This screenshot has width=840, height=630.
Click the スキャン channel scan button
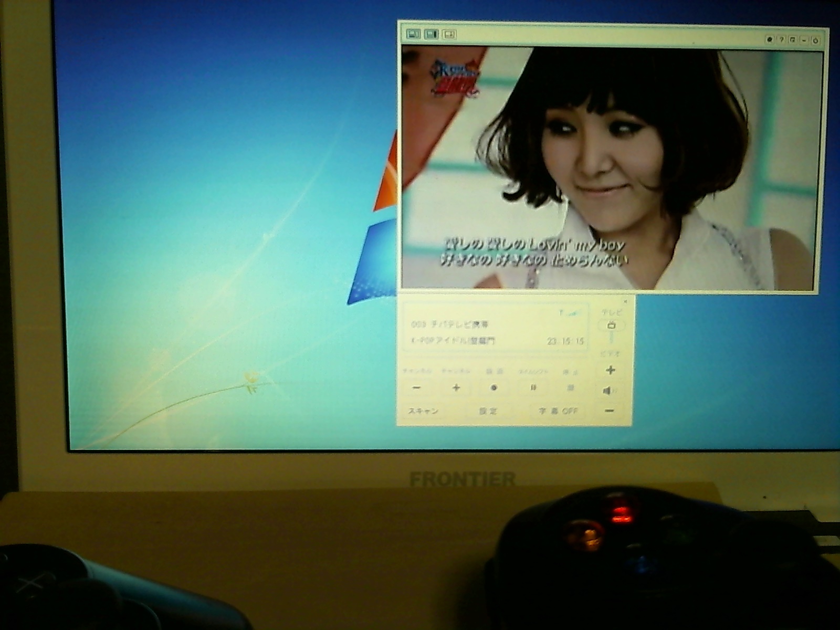(x=424, y=411)
